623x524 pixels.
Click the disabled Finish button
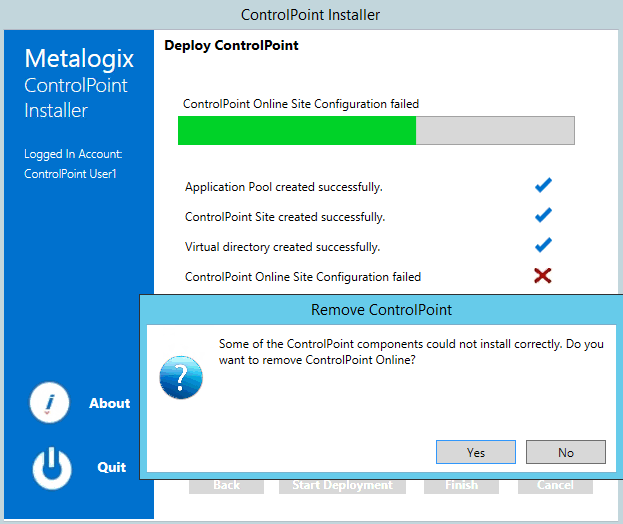pos(461,486)
